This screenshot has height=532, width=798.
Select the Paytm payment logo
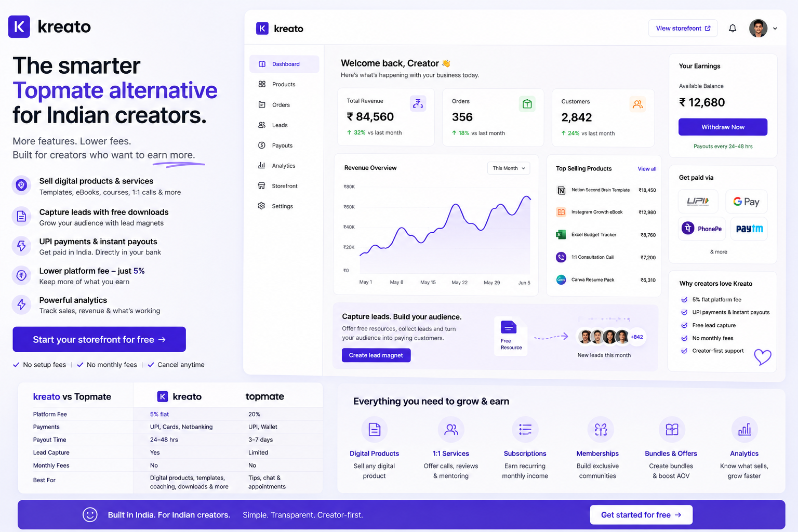coord(749,229)
